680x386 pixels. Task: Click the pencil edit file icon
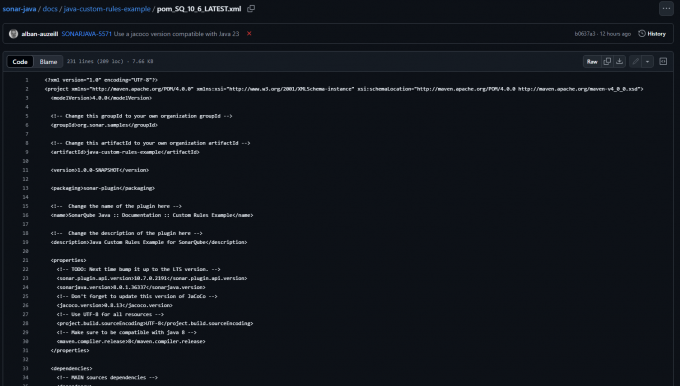pyautogui.click(x=635, y=62)
